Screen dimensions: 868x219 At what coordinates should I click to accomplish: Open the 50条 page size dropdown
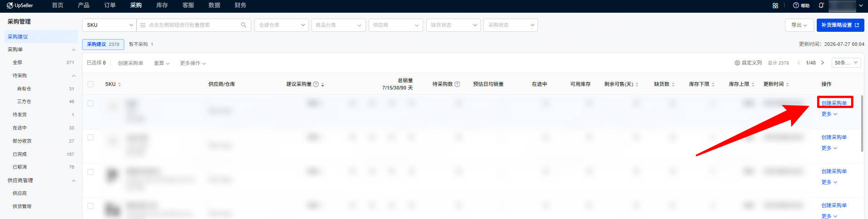pyautogui.click(x=846, y=63)
